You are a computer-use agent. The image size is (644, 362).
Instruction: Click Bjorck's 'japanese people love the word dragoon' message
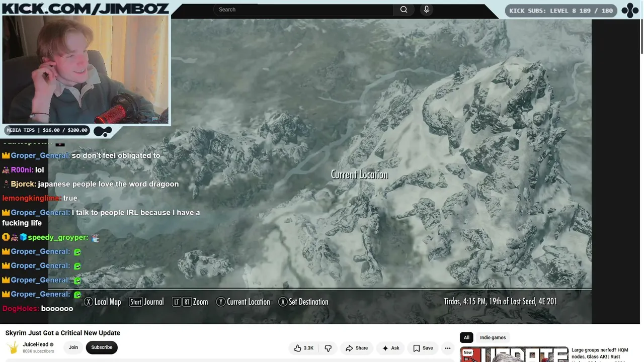click(x=108, y=184)
